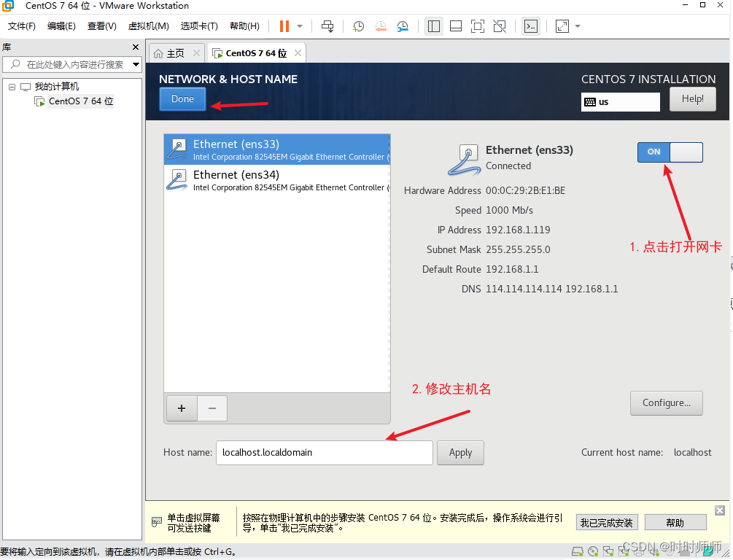Switch to the CentOS 7 64 位 tab
Viewport: 733px width, 560px height.
256,53
